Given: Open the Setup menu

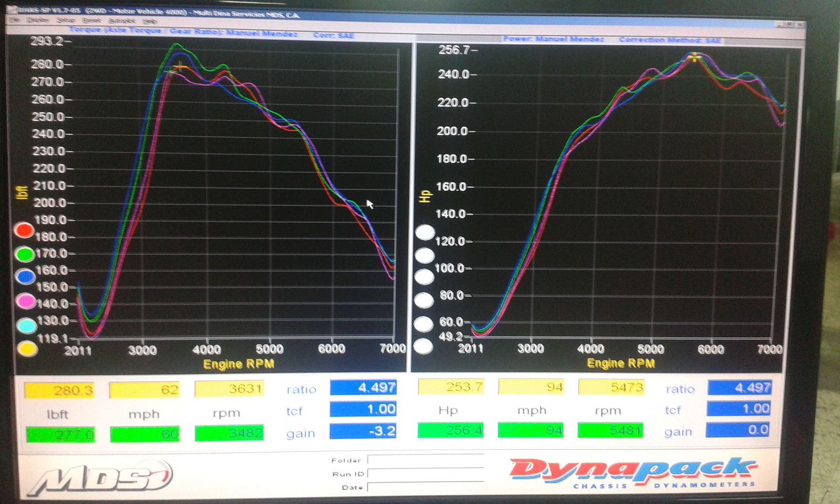Looking at the screenshot, I should point(65,21).
